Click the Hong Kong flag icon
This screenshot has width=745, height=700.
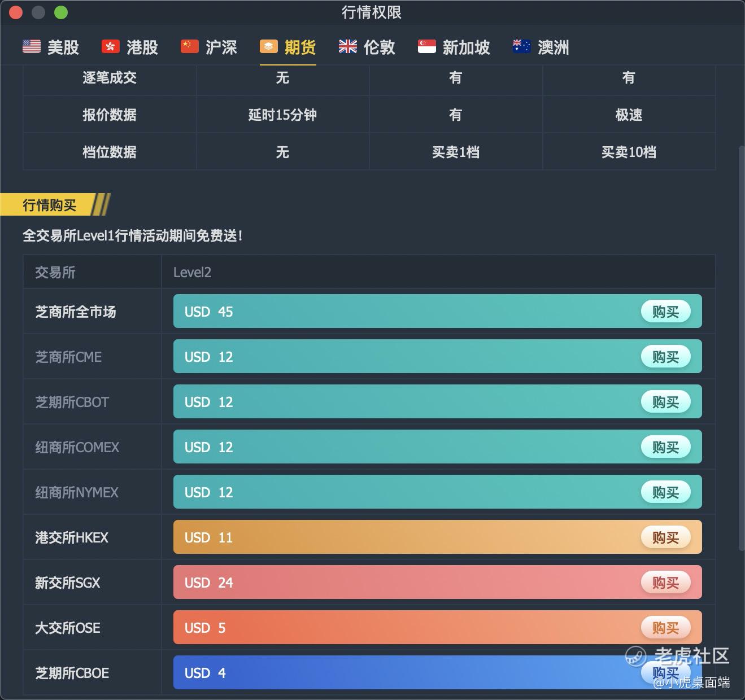pos(111,46)
